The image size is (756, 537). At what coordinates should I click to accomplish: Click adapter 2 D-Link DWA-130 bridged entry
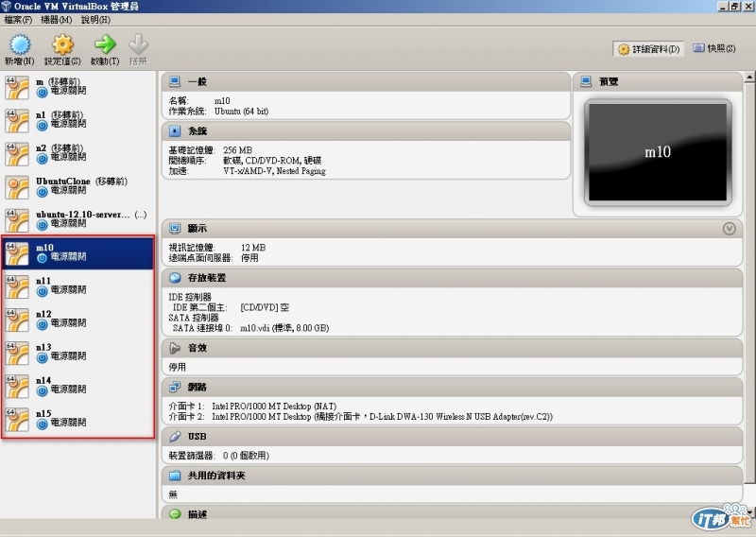(x=383, y=416)
